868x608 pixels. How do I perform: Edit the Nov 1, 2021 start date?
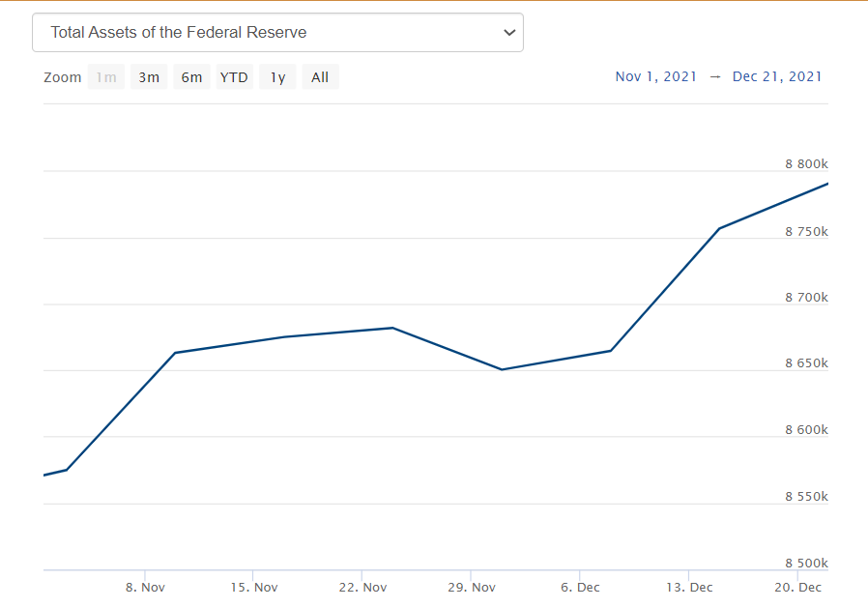tap(656, 76)
